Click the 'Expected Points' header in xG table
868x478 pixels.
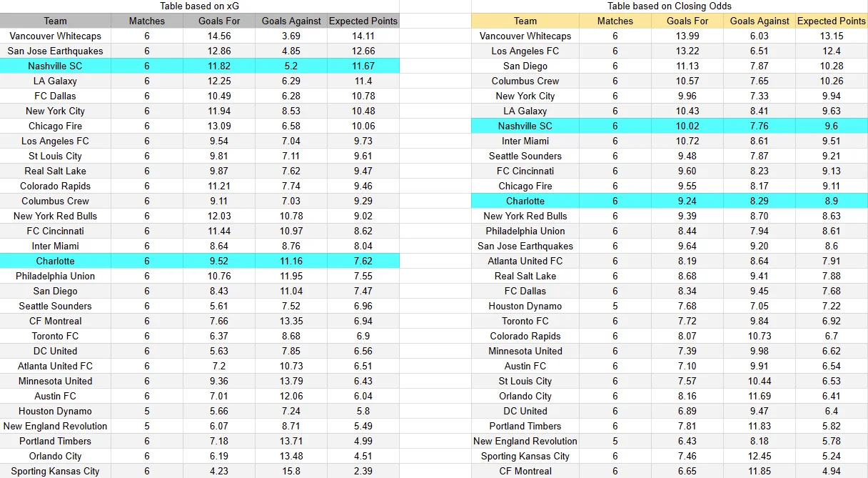click(x=363, y=21)
